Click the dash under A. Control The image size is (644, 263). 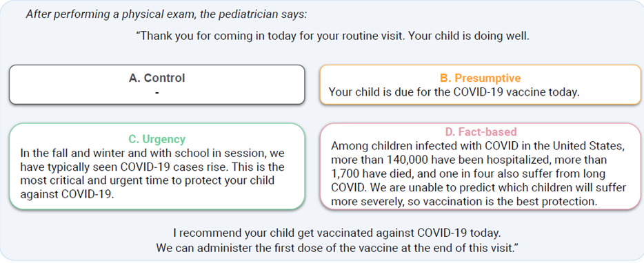[157, 92]
